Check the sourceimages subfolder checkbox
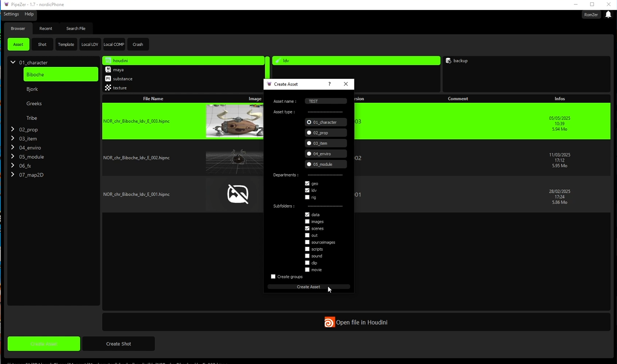Viewport: 617px width, 364px height. (x=307, y=243)
